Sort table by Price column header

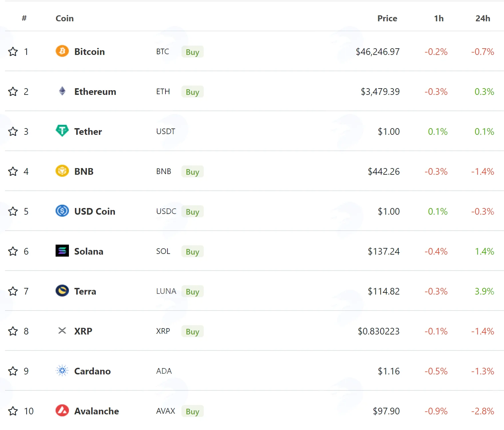pos(387,18)
